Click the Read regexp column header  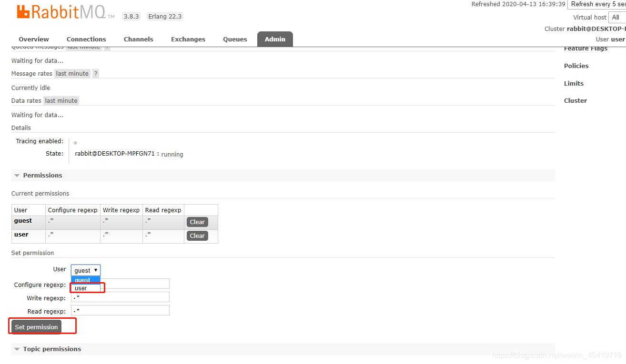(x=163, y=210)
